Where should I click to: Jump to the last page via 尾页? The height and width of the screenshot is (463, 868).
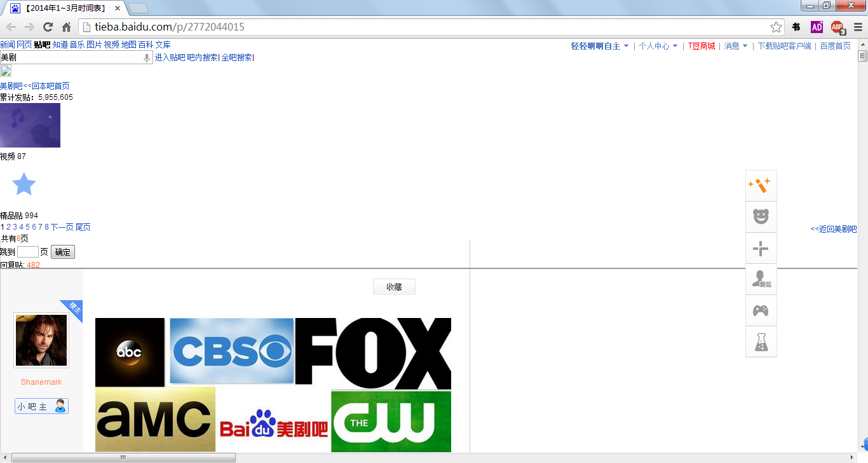coord(83,227)
